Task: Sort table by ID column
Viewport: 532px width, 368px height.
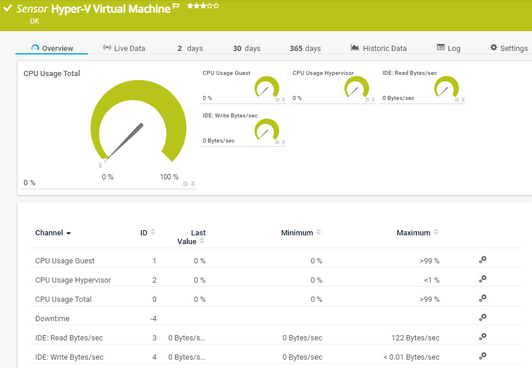Action: click(147, 233)
